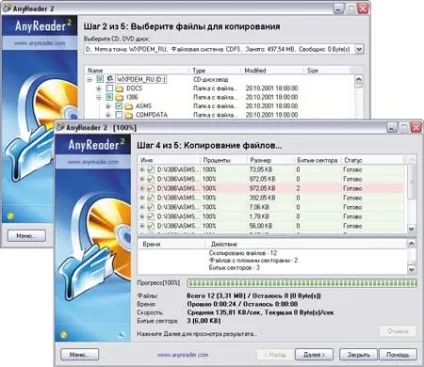Click the Закрыть button

pyautogui.click(x=358, y=355)
